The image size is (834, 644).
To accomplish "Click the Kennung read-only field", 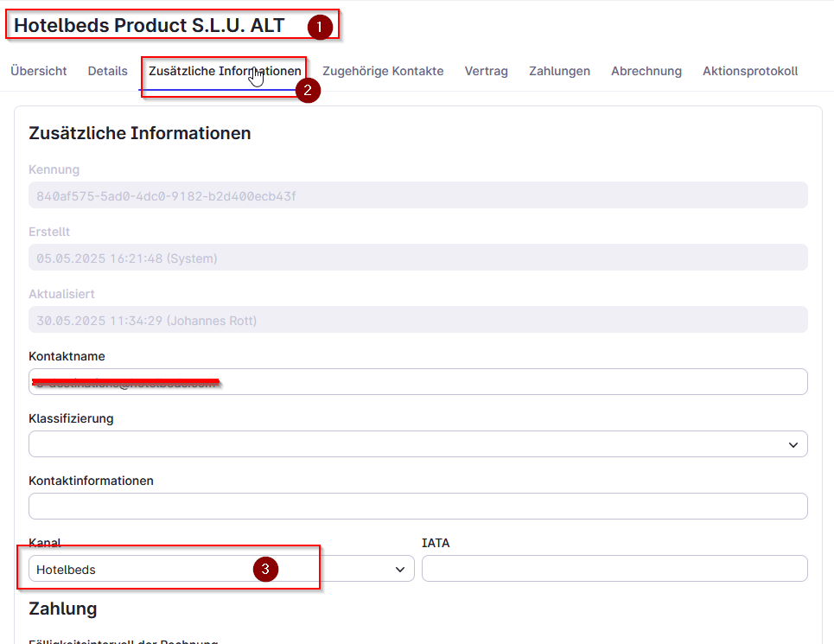I will [x=418, y=195].
